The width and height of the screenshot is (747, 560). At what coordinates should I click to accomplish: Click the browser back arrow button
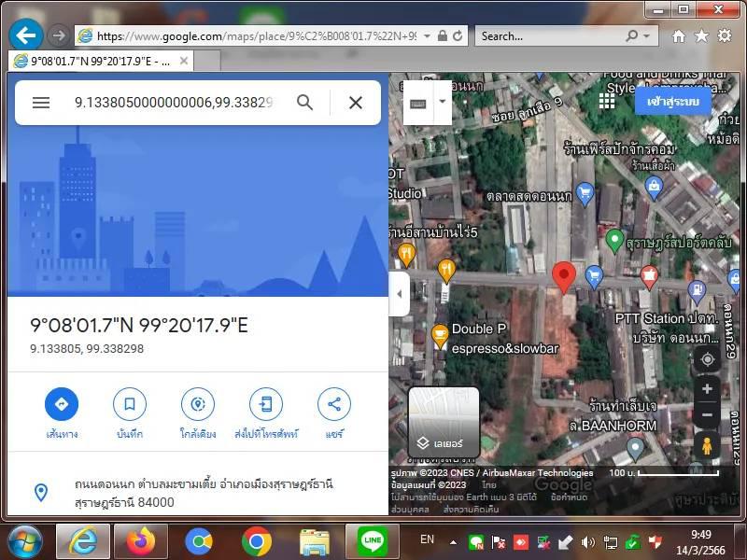point(26,35)
